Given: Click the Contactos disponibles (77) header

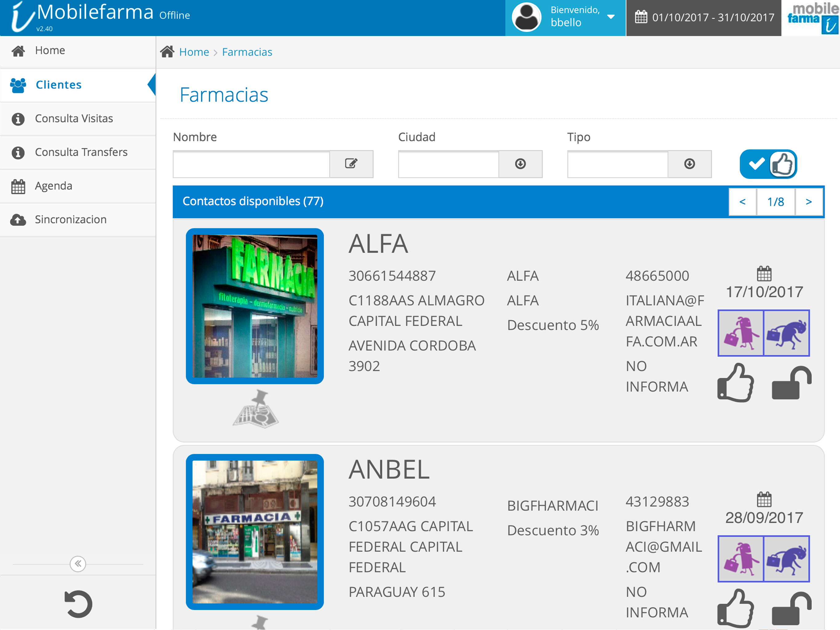Looking at the screenshot, I should point(253,201).
